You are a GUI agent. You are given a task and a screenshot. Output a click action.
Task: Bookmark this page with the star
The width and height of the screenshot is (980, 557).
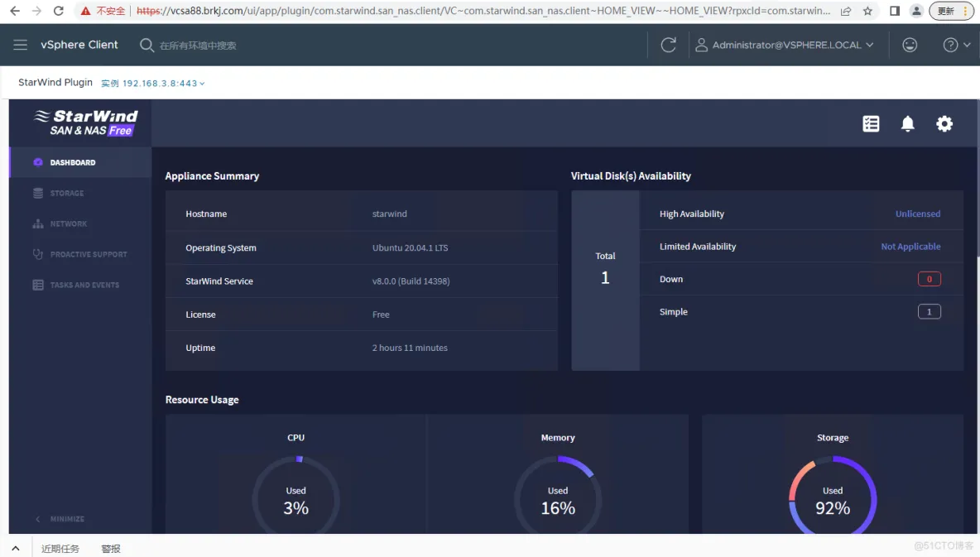pyautogui.click(x=867, y=11)
